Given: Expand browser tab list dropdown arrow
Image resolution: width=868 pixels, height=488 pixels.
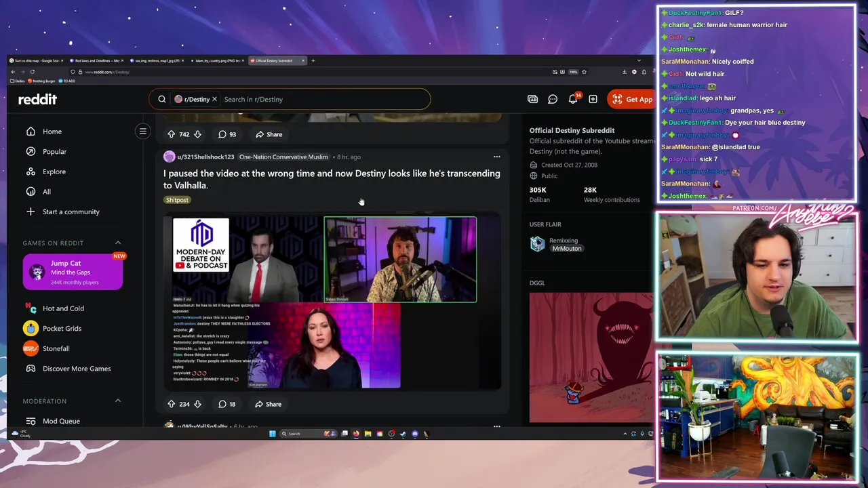Looking at the screenshot, I should 638,60.
